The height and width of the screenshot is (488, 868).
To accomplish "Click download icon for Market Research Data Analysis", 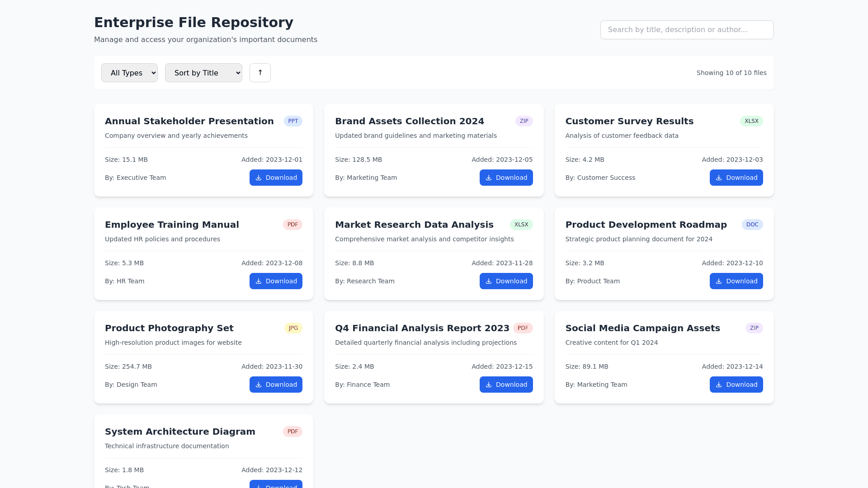I will coord(489,281).
